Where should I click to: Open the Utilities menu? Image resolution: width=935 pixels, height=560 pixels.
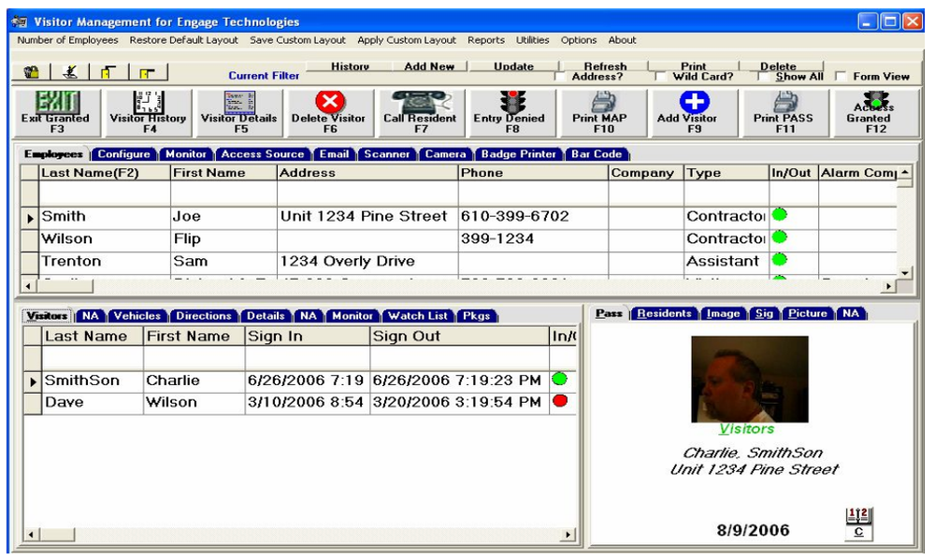pos(533,40)
